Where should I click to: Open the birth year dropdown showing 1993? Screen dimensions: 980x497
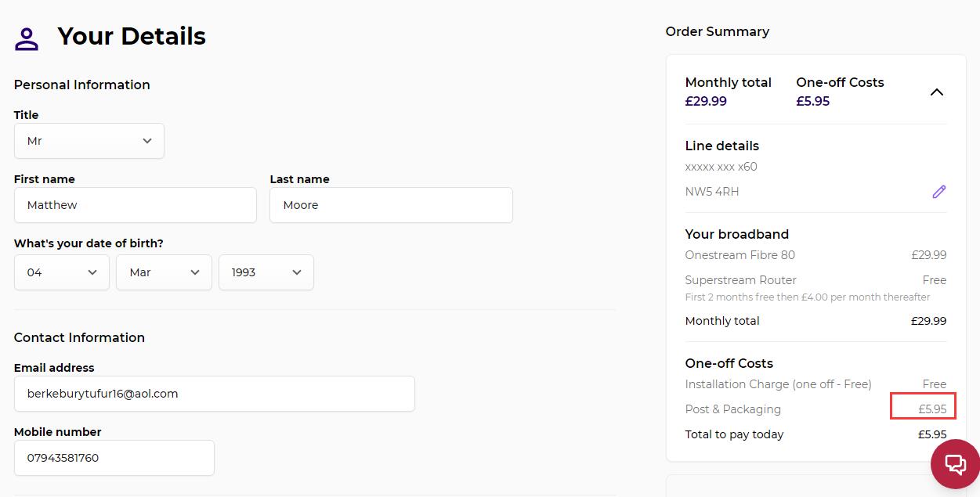click(266, 272)
